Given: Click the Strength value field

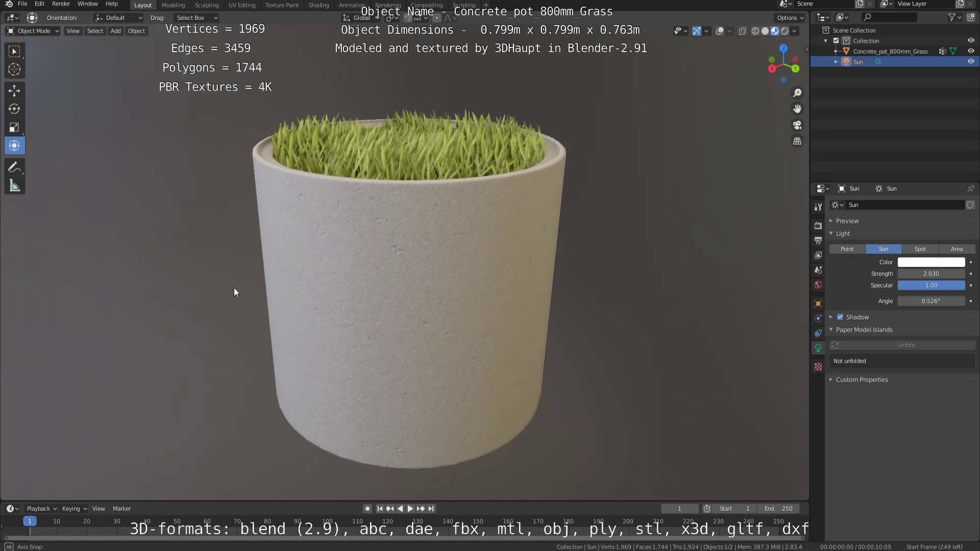Looking at the screenshot, I should coord(932,274).
